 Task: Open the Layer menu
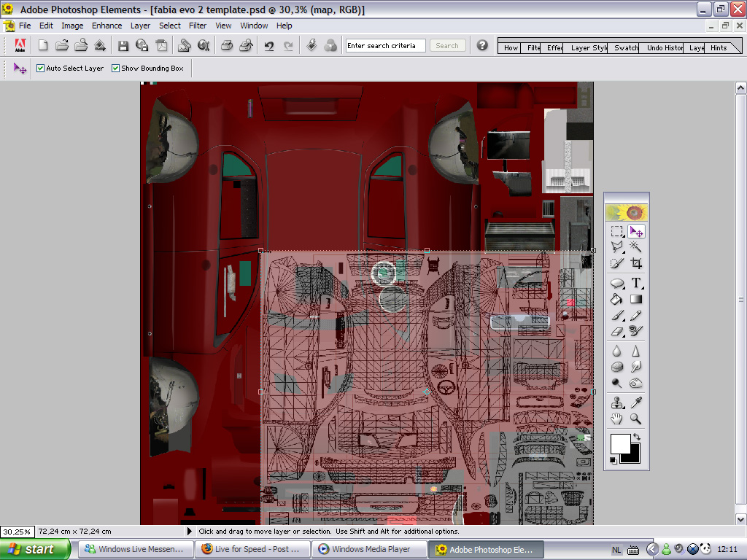click(140, 26)
